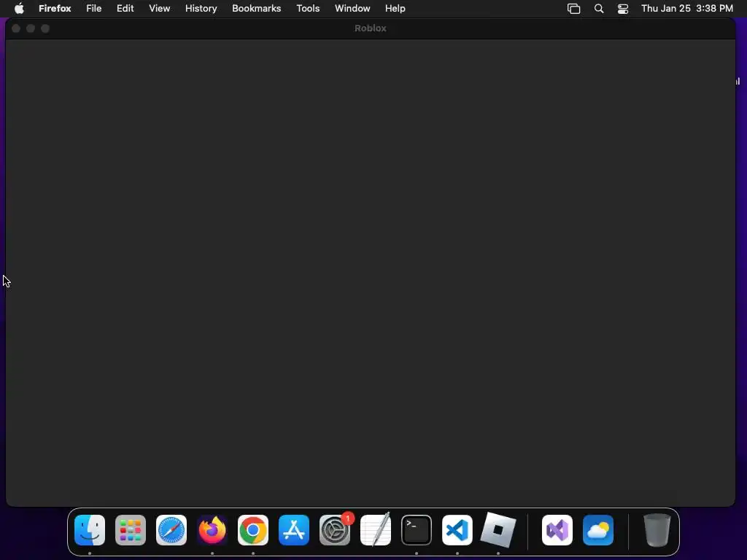Open Control Center in the menu bar

pos(623,9)
